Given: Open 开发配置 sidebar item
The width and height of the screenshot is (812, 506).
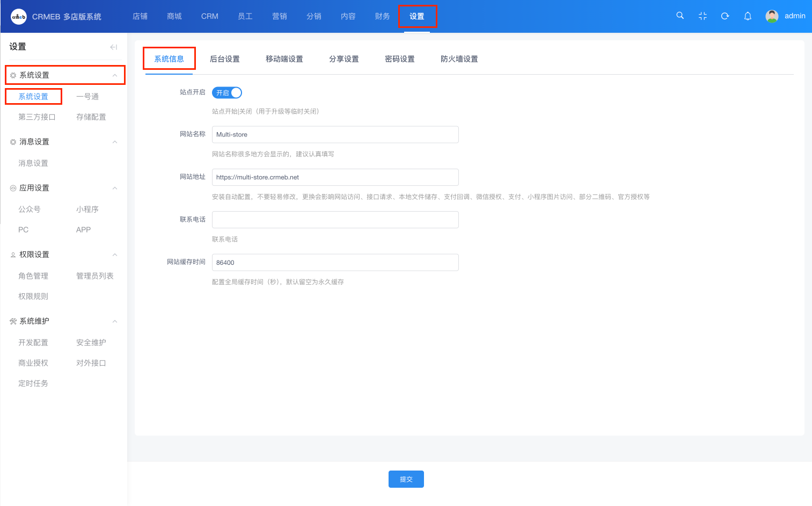Looking at the screenshot, I should tap(33, 343).
